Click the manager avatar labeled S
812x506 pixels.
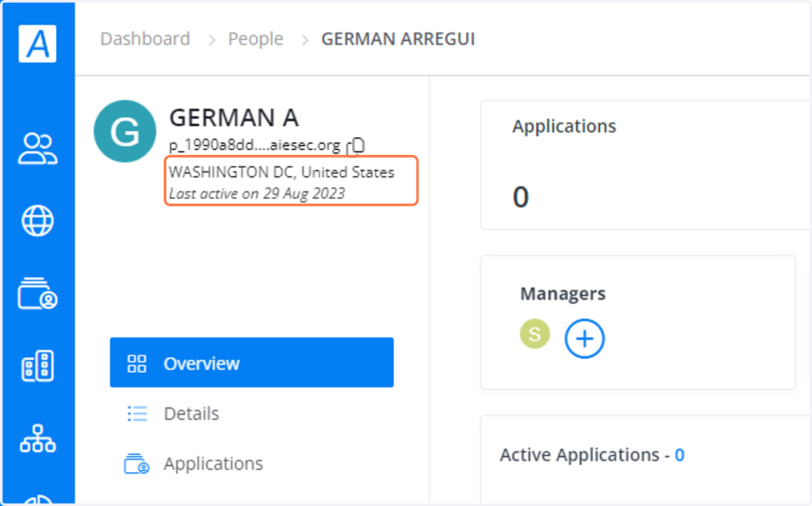(535, 333)
